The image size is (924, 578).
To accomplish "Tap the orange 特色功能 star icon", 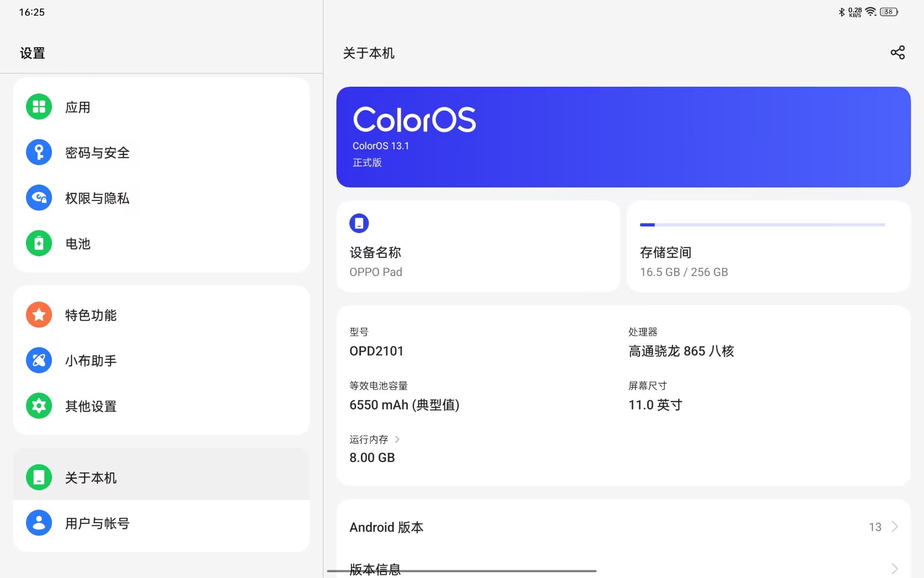I will pyautogui.click(x=39, y=315).
